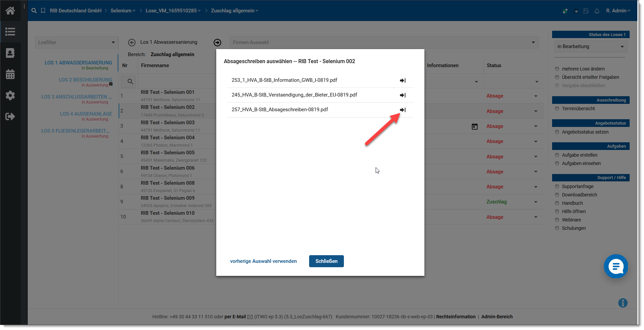Image resolution: width=644 pixels, height=330 pixels.
Task: Open the Lose_VM_1659510285 breadcrumb menu
Action: pyautogui.click(x=173, y=11)
